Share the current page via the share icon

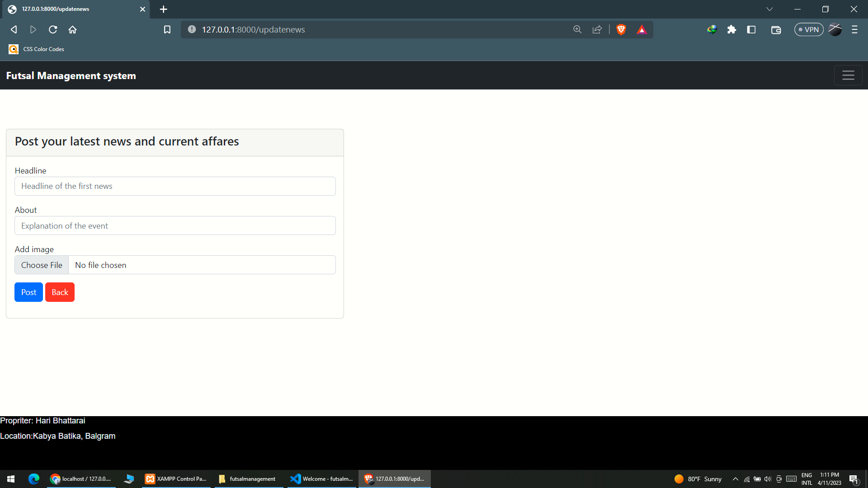coord(597,29)
